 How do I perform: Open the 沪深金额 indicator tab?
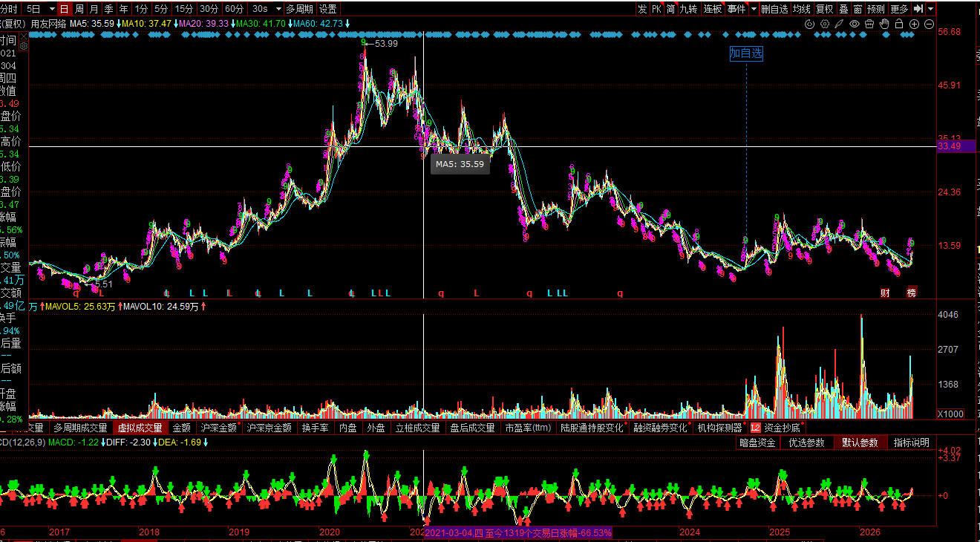point(220,428)
